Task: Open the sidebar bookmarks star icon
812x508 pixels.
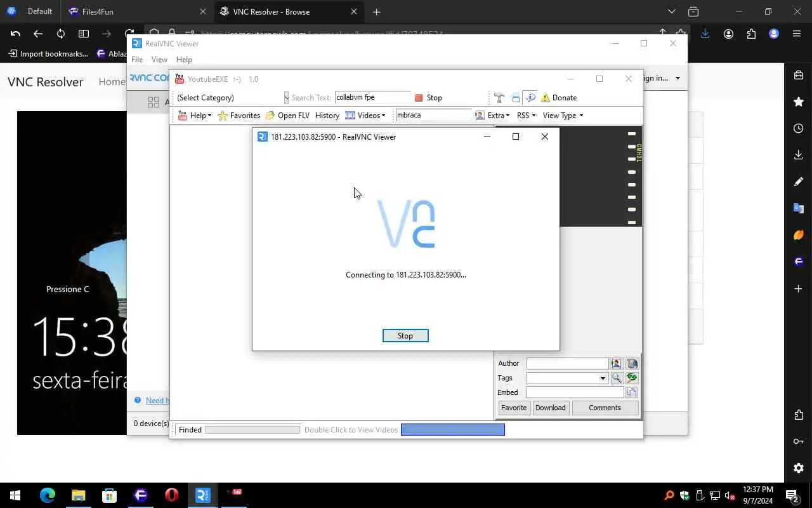Action: pyautogui.click(x=799, y=102)
